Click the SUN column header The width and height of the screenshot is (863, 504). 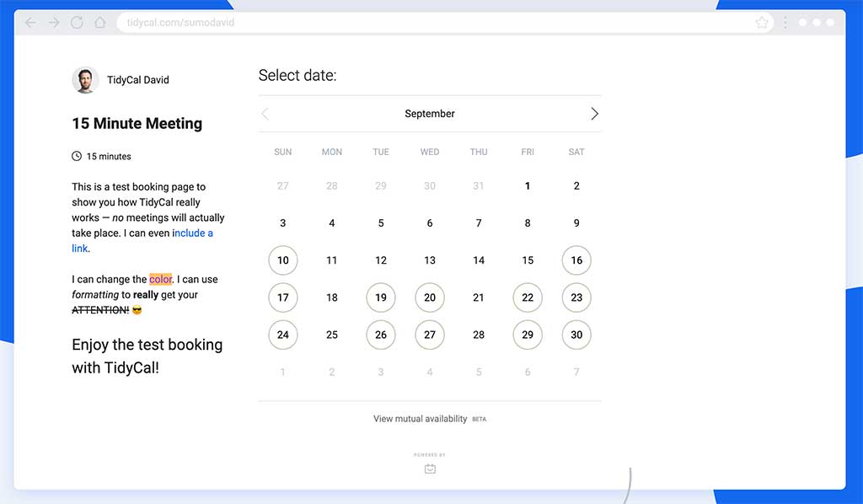[x=283, y=152]
